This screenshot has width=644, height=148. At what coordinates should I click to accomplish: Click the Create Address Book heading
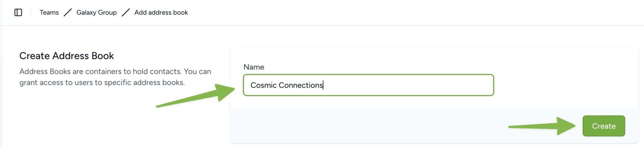click(x=66, y=56)
